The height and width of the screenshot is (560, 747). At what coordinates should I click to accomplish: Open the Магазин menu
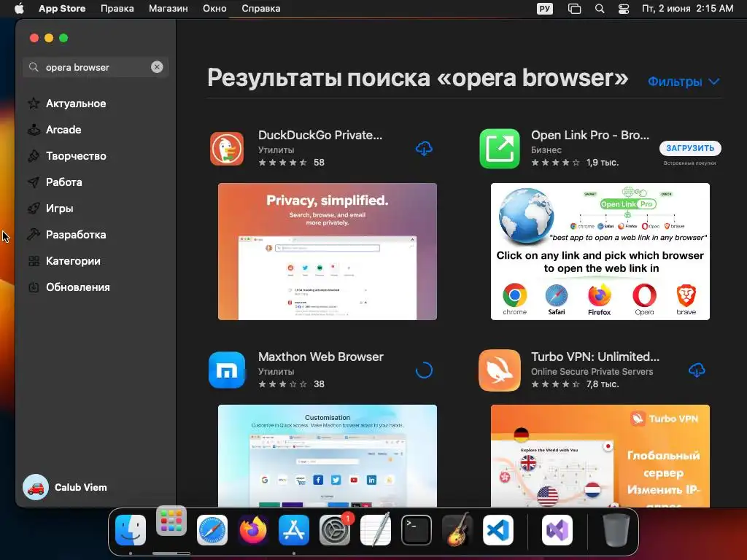(x=169, y=9)
